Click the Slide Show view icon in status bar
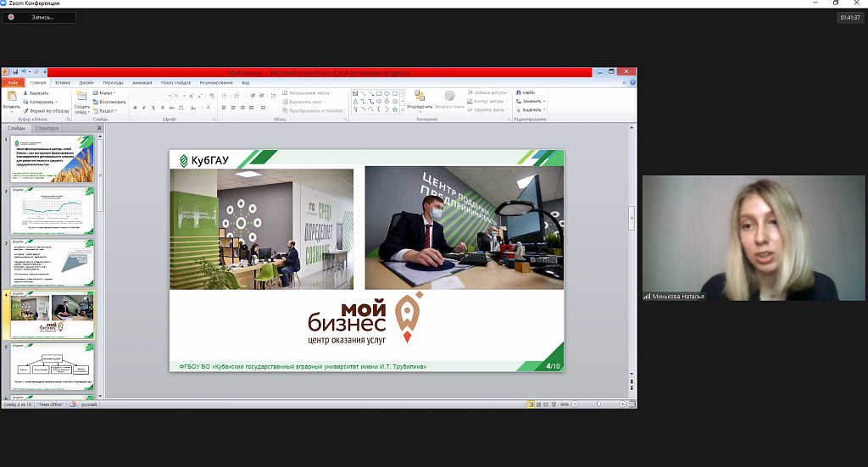Image resolution: width=868 pixels, height=467 pixels. pyautogui.click(x=554, y=404)
